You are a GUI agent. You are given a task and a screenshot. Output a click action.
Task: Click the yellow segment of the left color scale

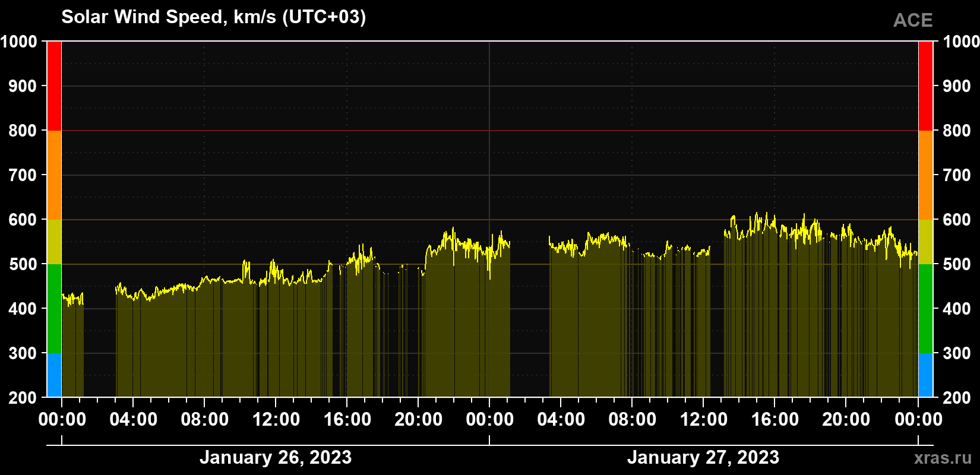(x=54, y=242)
